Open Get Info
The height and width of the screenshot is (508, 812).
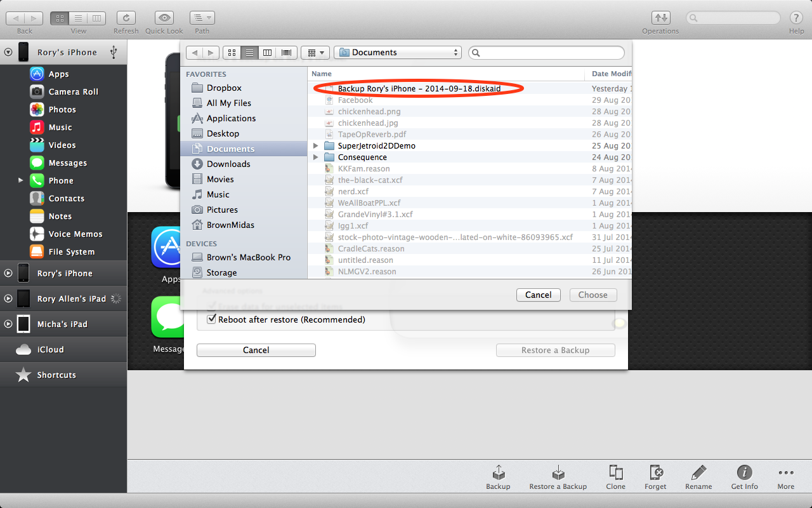[x=744, y=477]
